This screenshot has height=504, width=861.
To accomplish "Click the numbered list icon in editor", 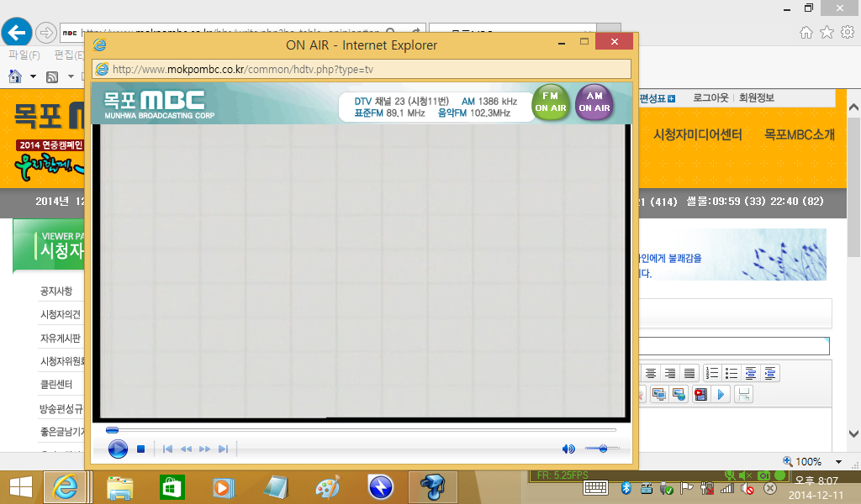I will click(x=712, y=373).
